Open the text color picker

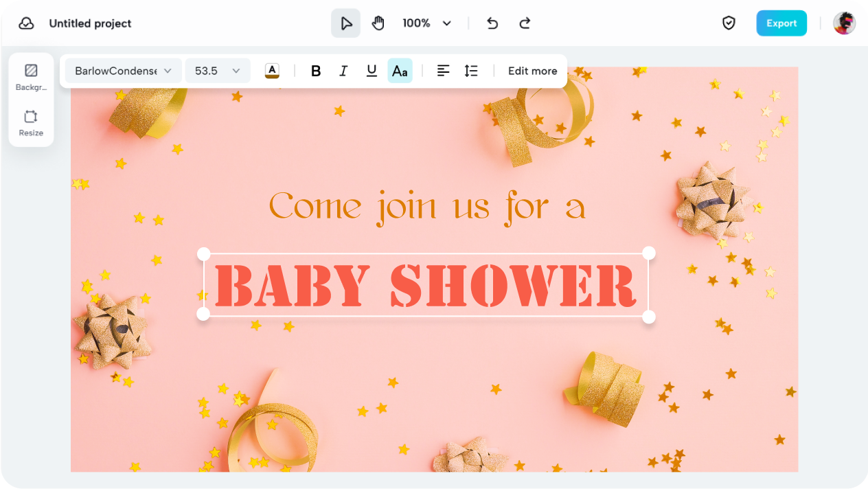pos(272,71)
